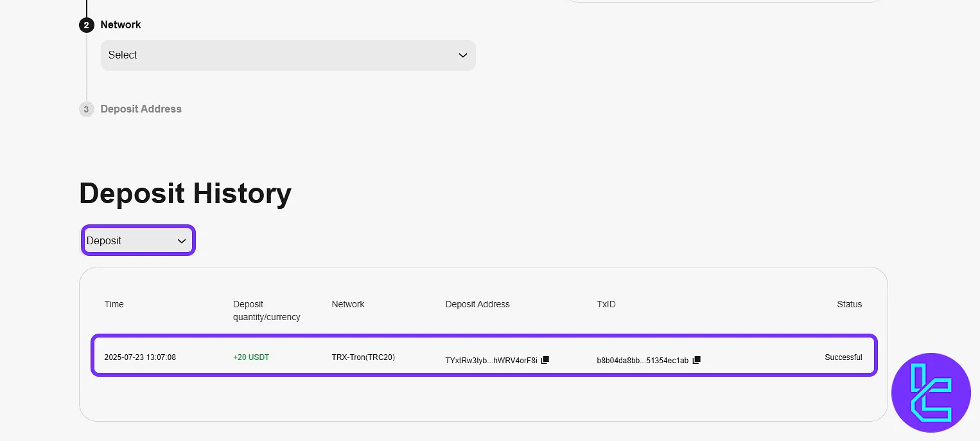Image resolution: width=980 pixels, height=441 pixels.
Task: Click the Successful status text
Action: (843, 357)
